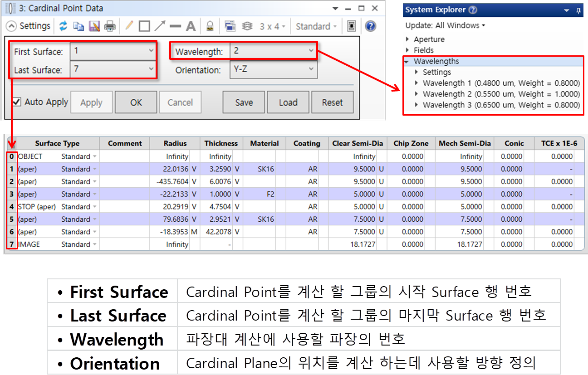The height and width of the screenshot is (375, 588).
Task: Open the Standard dropdown in the toolbar
Action: 316,26
